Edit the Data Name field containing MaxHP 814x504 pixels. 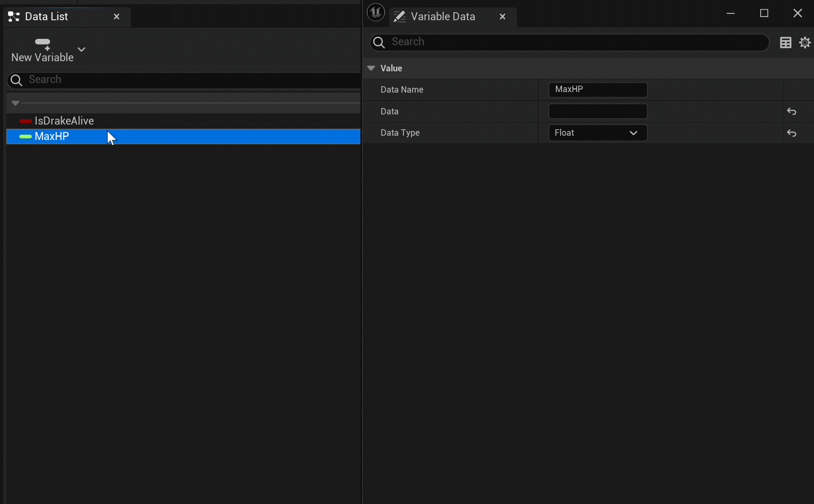[598, 89]
